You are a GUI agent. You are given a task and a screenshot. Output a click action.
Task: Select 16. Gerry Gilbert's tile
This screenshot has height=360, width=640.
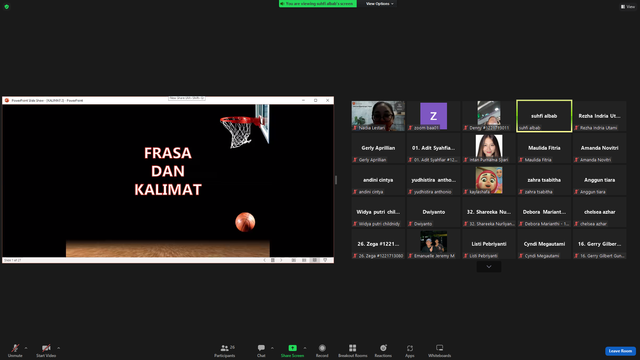click(600, 244)
